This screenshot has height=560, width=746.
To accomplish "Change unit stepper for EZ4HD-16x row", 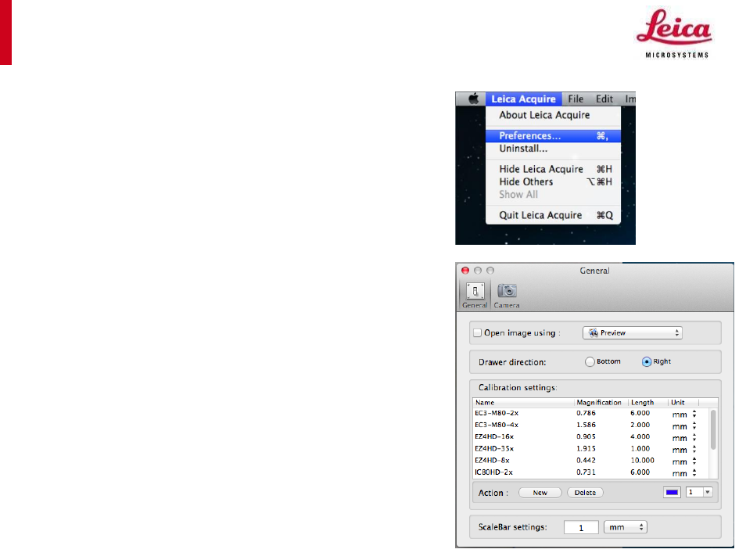I will (694, 437).
